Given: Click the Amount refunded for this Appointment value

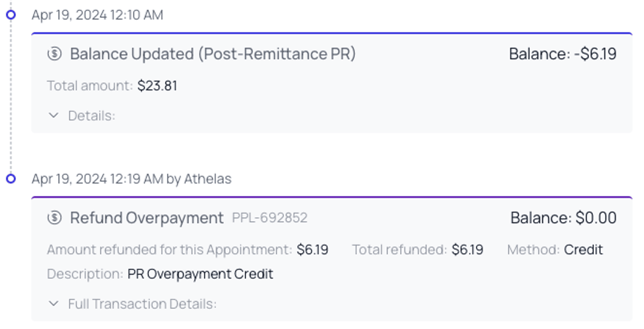Looking at the screenshot, I should click(x=312, y=250).
